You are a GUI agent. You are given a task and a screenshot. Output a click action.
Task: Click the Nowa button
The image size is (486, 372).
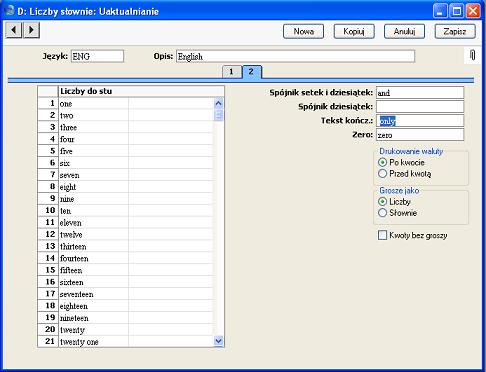pos(303,31)
